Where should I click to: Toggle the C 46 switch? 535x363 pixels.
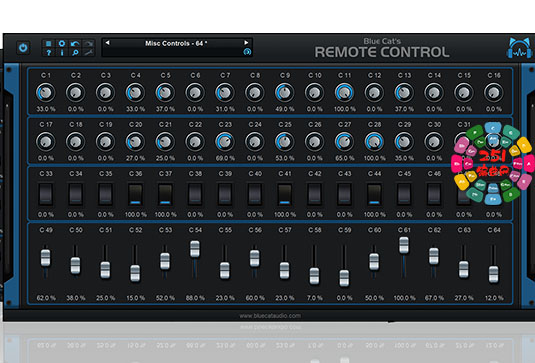click(x=434, y=194)
